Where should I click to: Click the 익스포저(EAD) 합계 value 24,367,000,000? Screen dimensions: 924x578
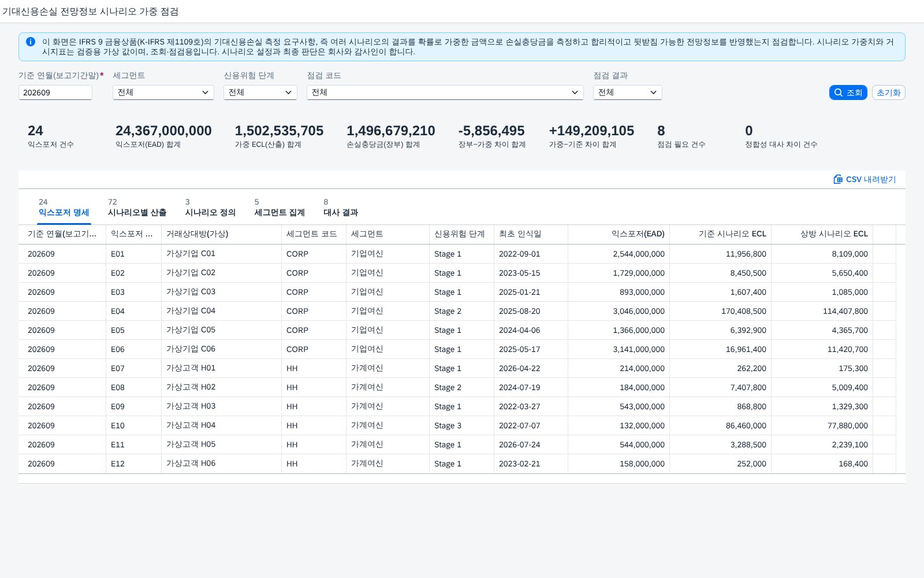pyautogui.click(x=163, y=131)
